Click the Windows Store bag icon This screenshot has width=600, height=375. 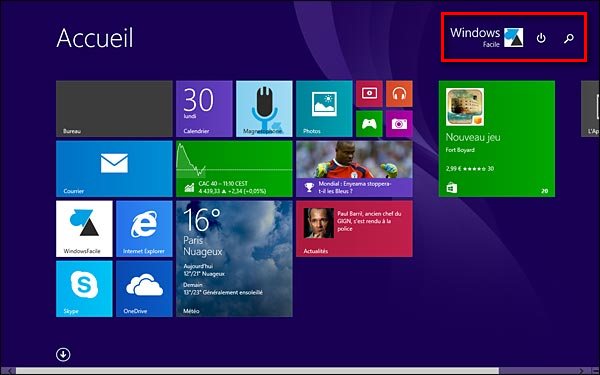pyautogui.click(x=452, y=188)
